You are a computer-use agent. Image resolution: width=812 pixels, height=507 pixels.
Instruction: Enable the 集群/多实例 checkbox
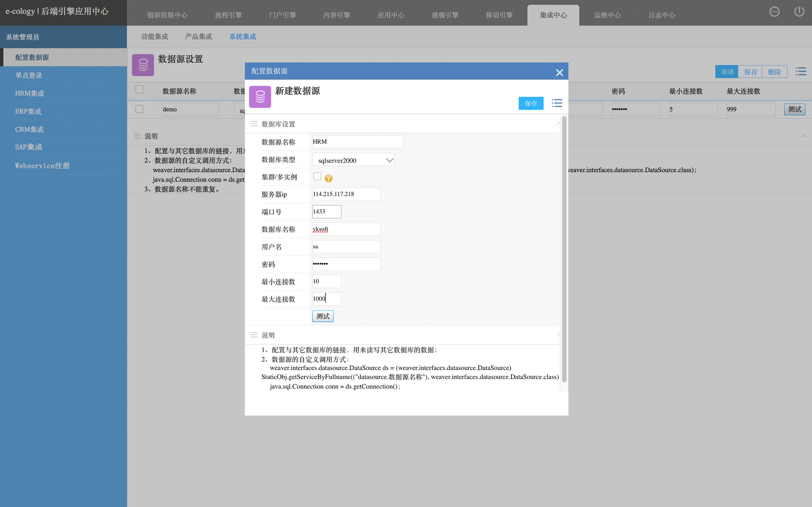(x=317, y=176)
